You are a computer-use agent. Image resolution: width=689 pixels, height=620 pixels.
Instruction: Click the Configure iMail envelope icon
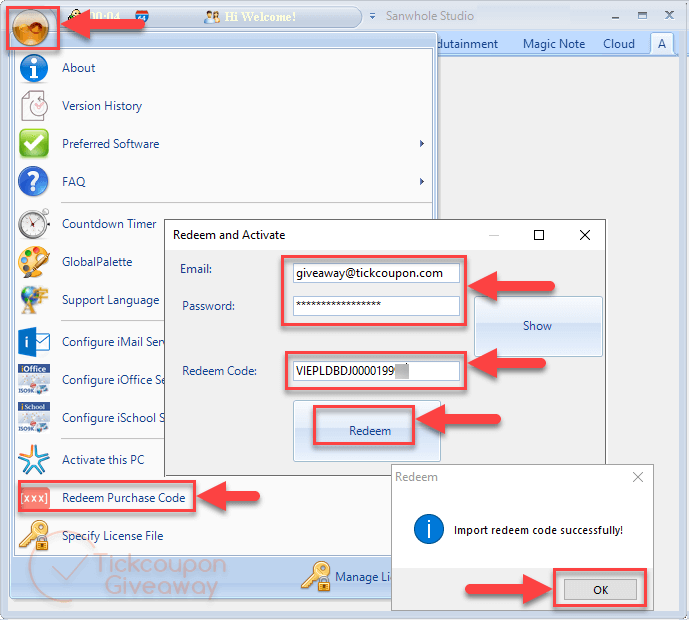tap(34, 342)
